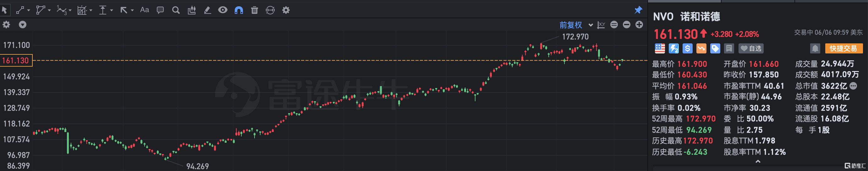
Task: Click the 股息率TTM 1.12% value
Action: pos(774,152)
